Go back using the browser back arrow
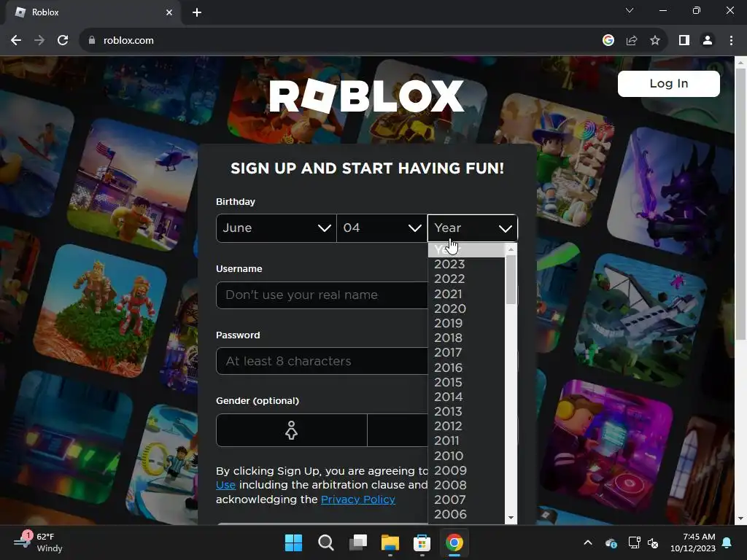This screenshot has width=747, height=560. coord(16,41)
